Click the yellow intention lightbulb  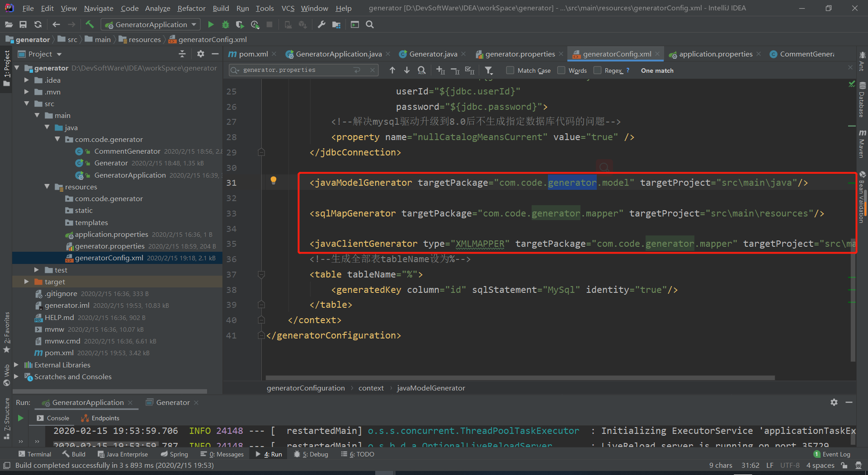click(x=273, y=180)
